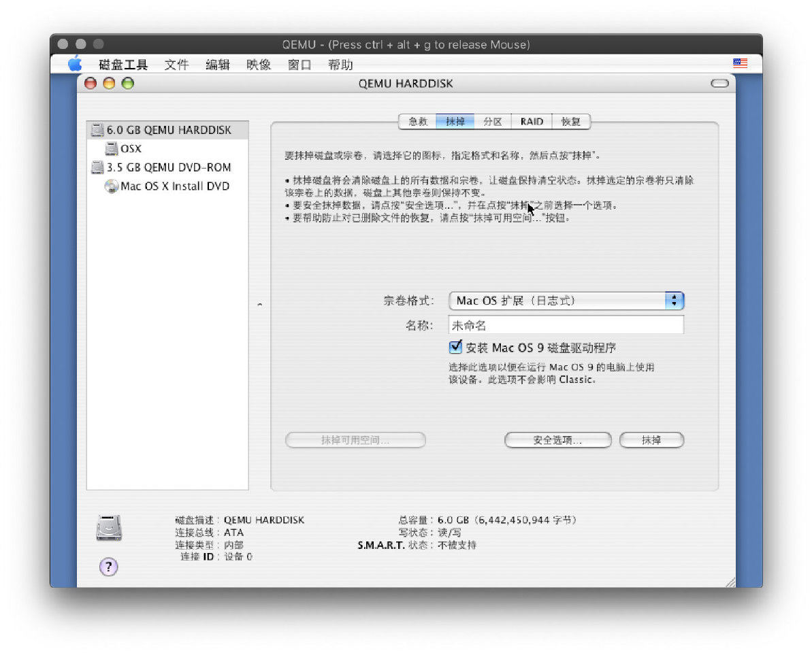The width and height of the screenshot is (812, 653).
Task: Select the OSX volume icon
Action: (112, 148)
